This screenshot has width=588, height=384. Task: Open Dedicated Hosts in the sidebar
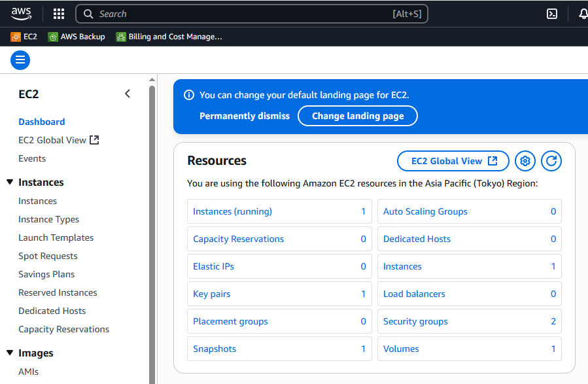click(52, 311)
